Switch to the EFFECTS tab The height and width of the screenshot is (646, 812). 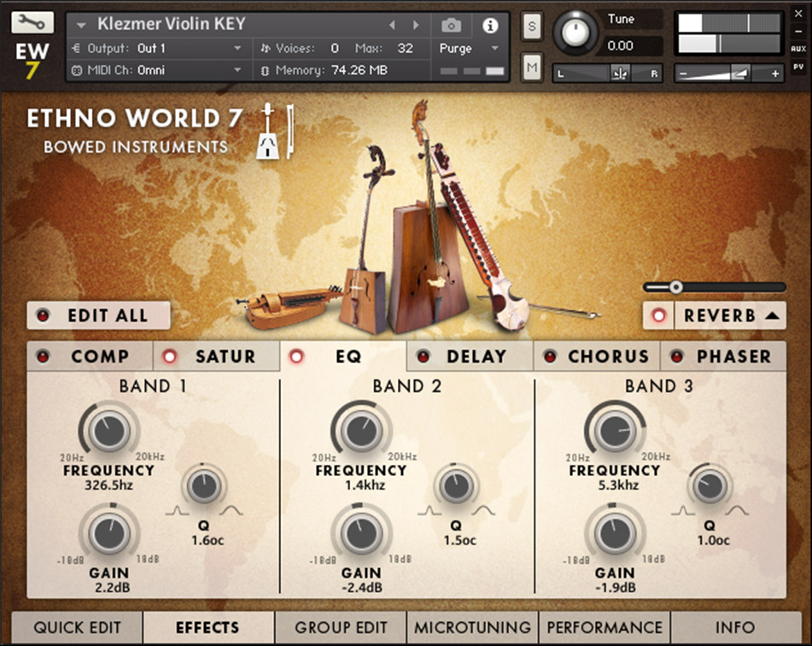click(x=207, y=627)
